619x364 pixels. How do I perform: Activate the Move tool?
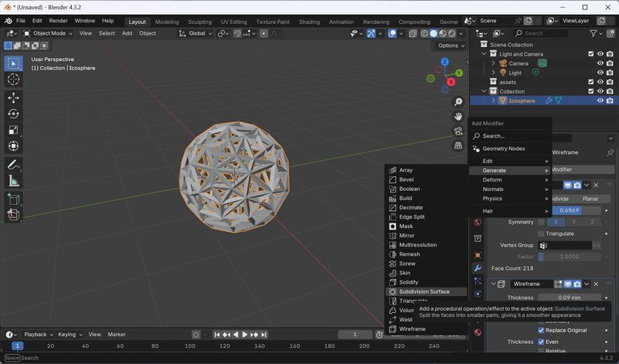13,98
